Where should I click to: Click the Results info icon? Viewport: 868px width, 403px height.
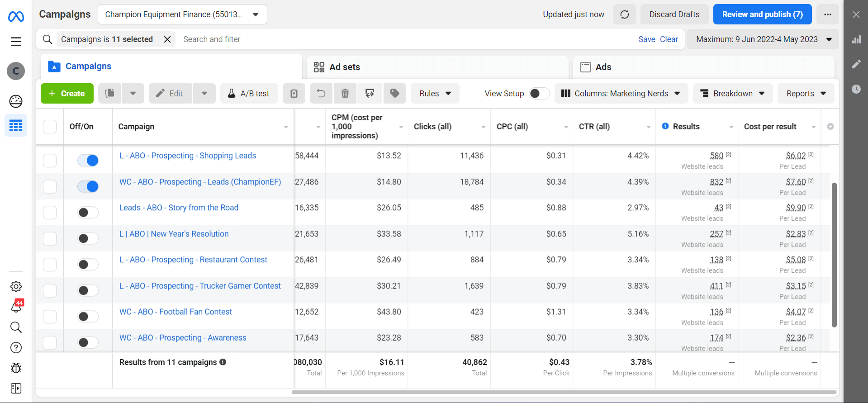[665, 126]
